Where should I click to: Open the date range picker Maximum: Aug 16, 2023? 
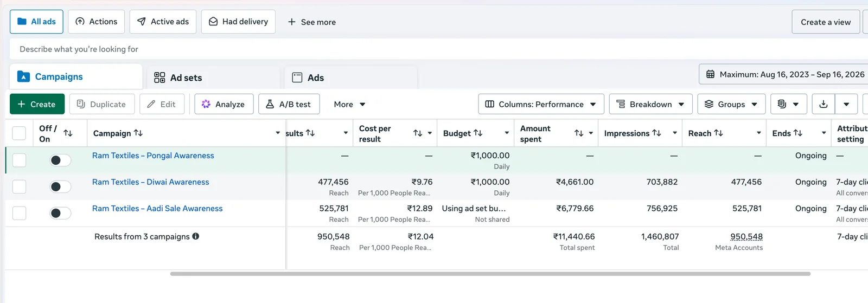784,74
